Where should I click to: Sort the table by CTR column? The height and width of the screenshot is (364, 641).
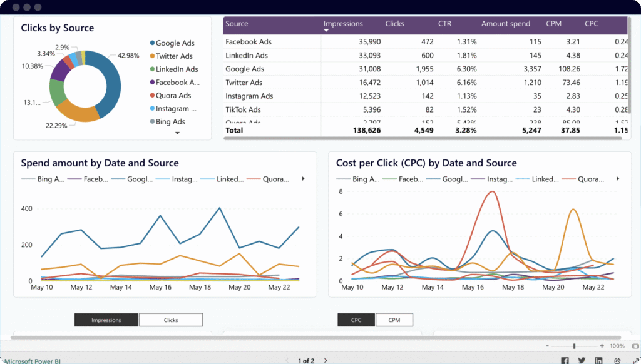[x=445, y=24]
